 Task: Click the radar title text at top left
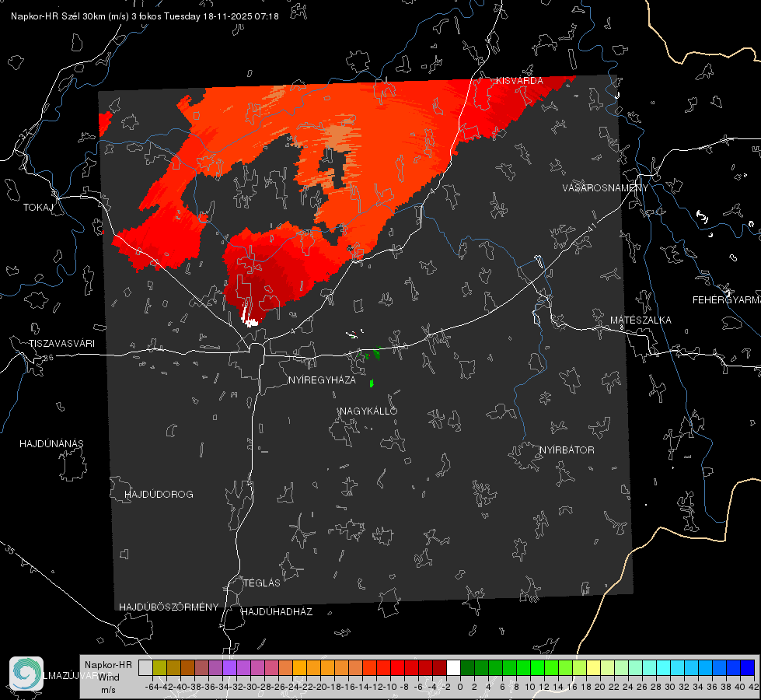pos(145,16)
